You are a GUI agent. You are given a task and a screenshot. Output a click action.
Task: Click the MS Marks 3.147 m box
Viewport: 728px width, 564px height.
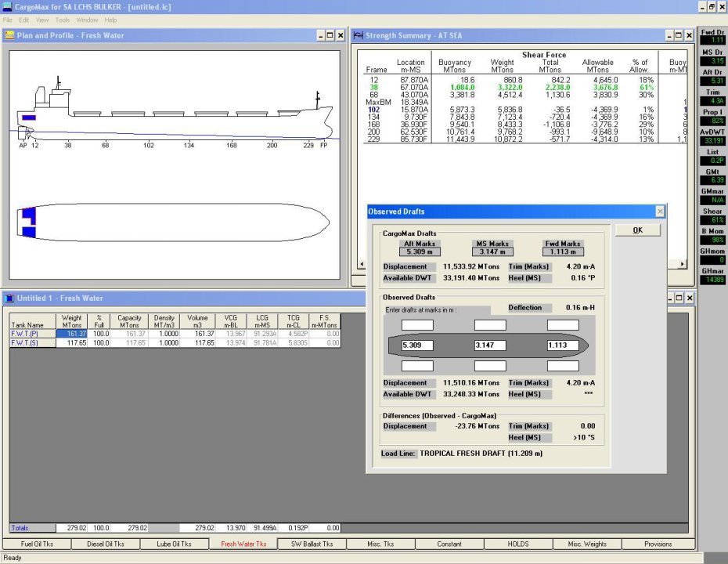click(x=492, y=251)
